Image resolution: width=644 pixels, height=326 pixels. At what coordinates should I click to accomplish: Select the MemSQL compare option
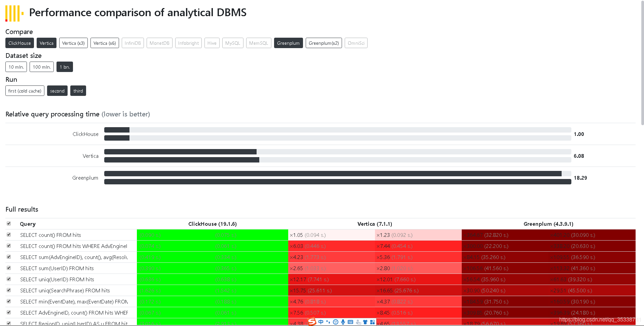point(259,43)
